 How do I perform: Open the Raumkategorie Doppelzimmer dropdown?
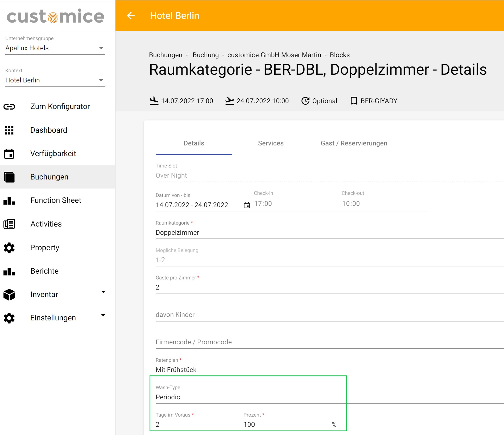click(x=330, y=233)
